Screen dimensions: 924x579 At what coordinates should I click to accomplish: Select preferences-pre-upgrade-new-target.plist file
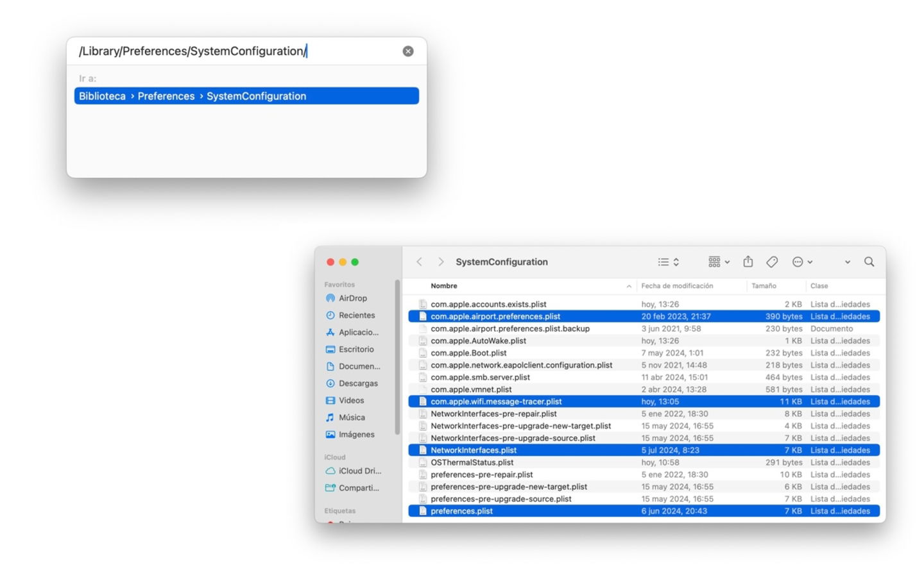click(x=644, y=487)
